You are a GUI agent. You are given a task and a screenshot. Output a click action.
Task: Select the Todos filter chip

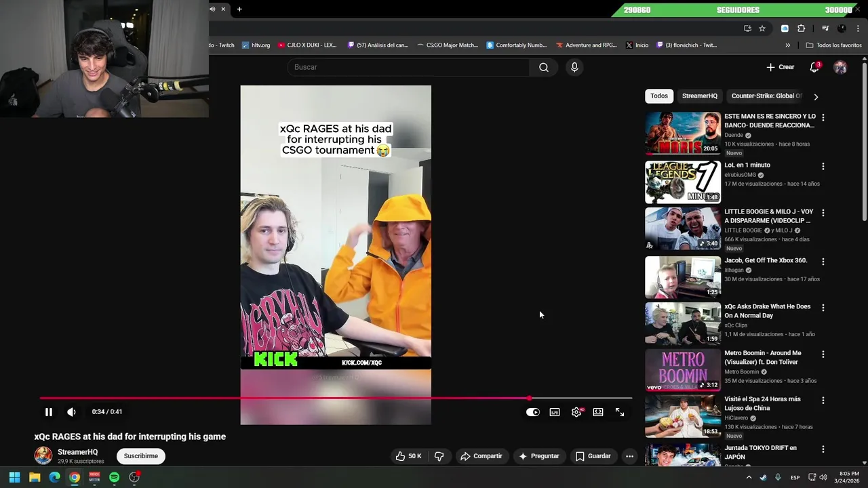[659, 96]
